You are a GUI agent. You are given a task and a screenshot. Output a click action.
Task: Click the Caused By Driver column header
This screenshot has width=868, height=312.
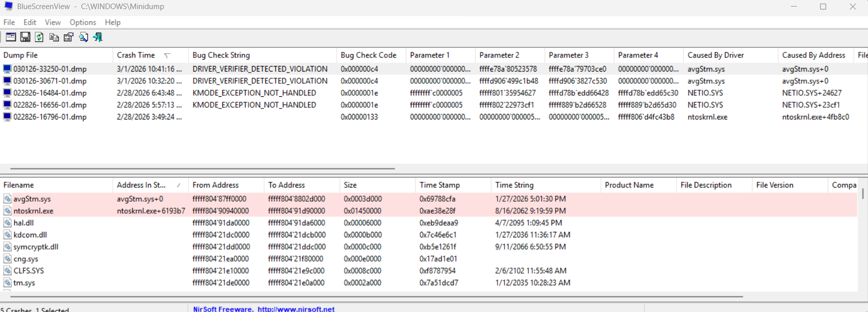(x=716, y=55)
